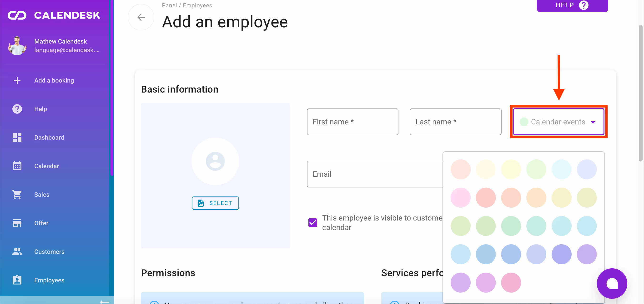Click the First name input field
The image size is (644, 304).
click(x=352, y=122)
